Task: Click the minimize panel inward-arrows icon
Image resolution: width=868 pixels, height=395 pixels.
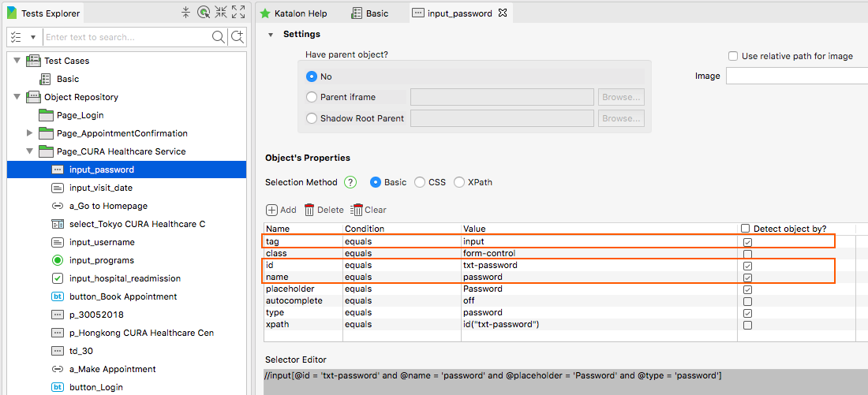Action: pyautogui.click(x=221, y=12)
